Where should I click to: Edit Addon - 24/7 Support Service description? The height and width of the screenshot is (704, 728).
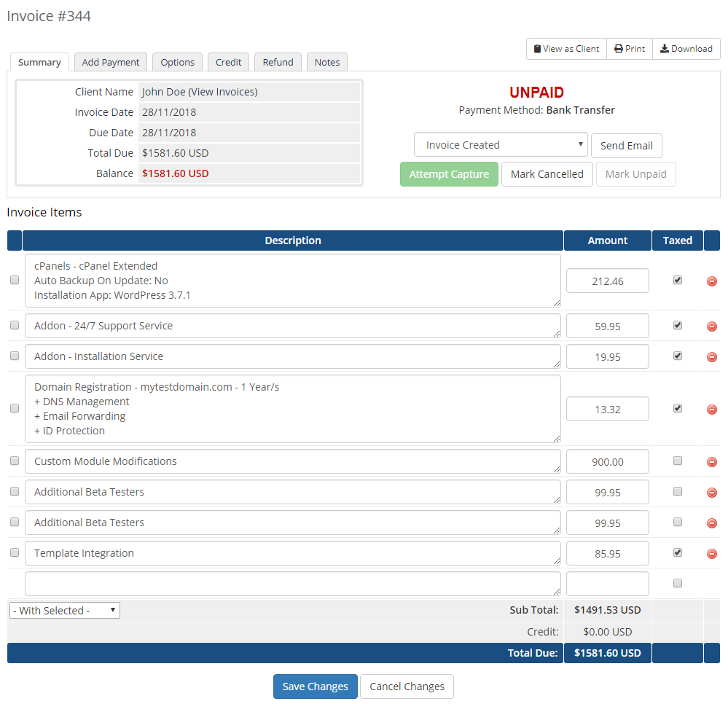tap(292, 326)
